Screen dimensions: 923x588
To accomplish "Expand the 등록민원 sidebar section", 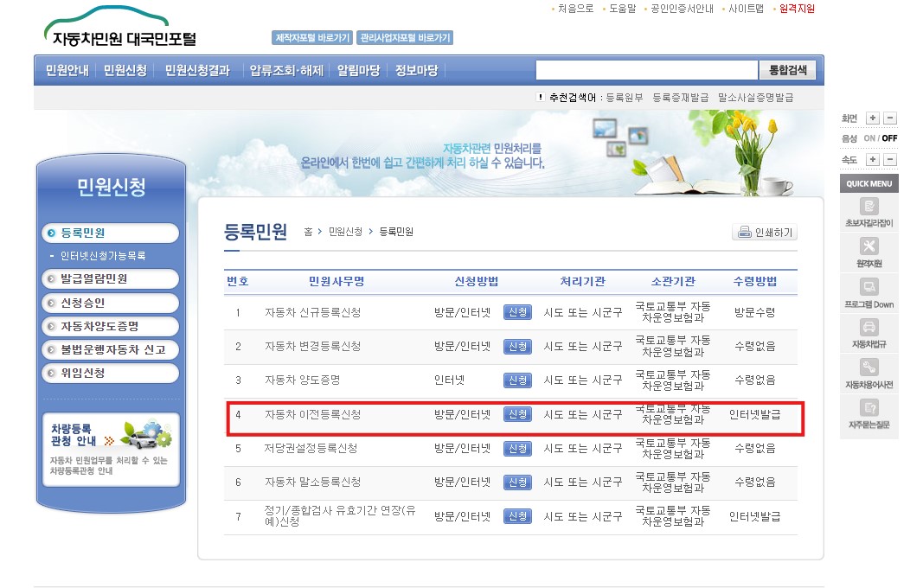I will coord(110,233).
